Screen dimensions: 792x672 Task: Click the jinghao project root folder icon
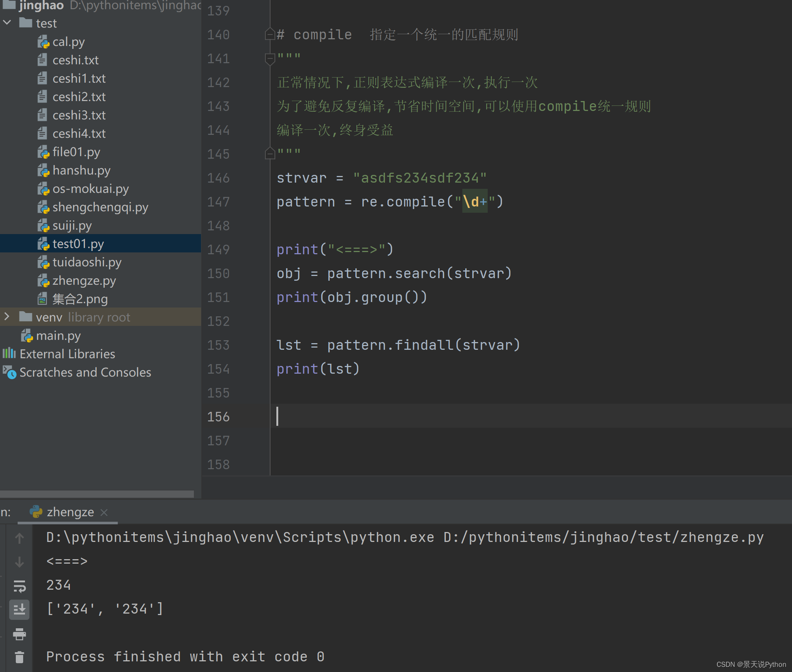tap(9, 4)
